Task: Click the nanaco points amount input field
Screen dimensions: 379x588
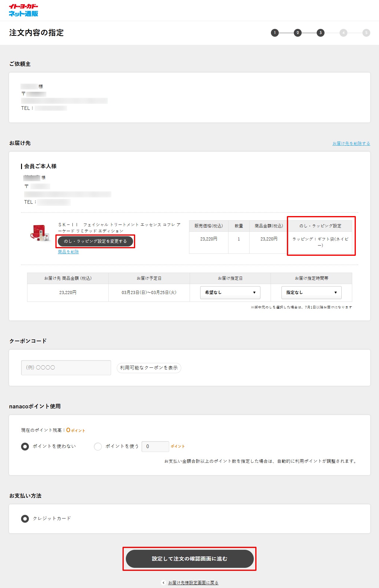Action: (x=155, y=446)
